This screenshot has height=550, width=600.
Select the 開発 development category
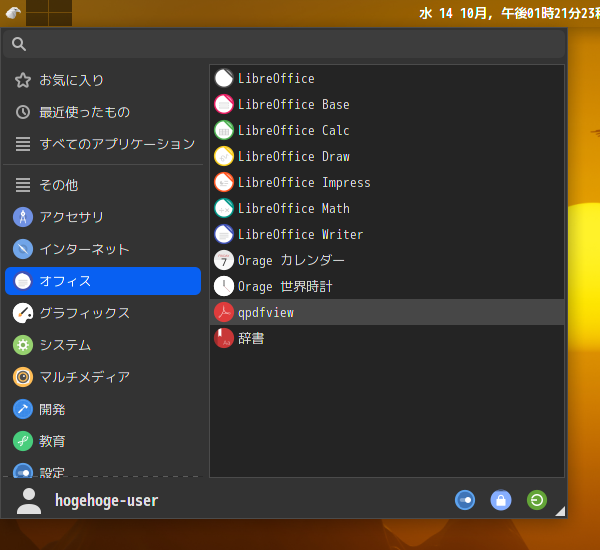point(103,409)
